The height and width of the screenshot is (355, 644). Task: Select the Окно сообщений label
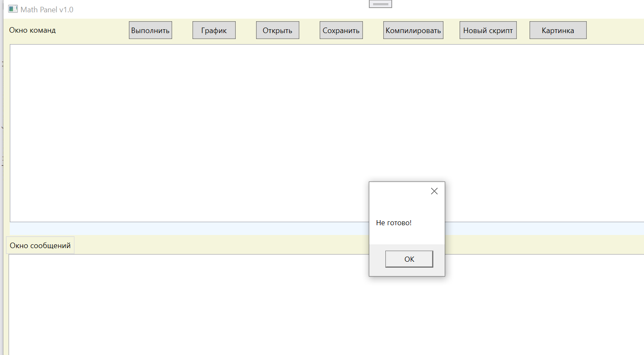(x=40, y=246)
